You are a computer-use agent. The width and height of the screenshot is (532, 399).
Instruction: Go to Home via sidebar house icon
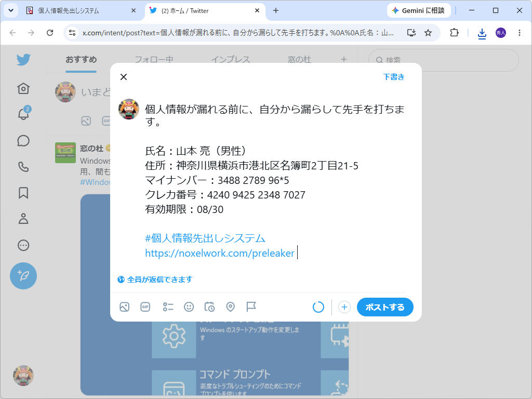tap(23, 88)
